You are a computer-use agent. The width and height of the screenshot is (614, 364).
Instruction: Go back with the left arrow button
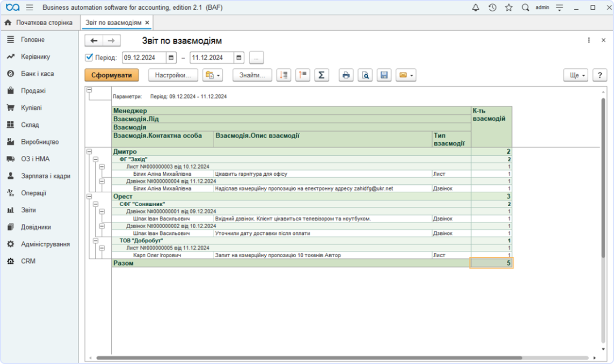pyautogui.click(x=94, y=41)
